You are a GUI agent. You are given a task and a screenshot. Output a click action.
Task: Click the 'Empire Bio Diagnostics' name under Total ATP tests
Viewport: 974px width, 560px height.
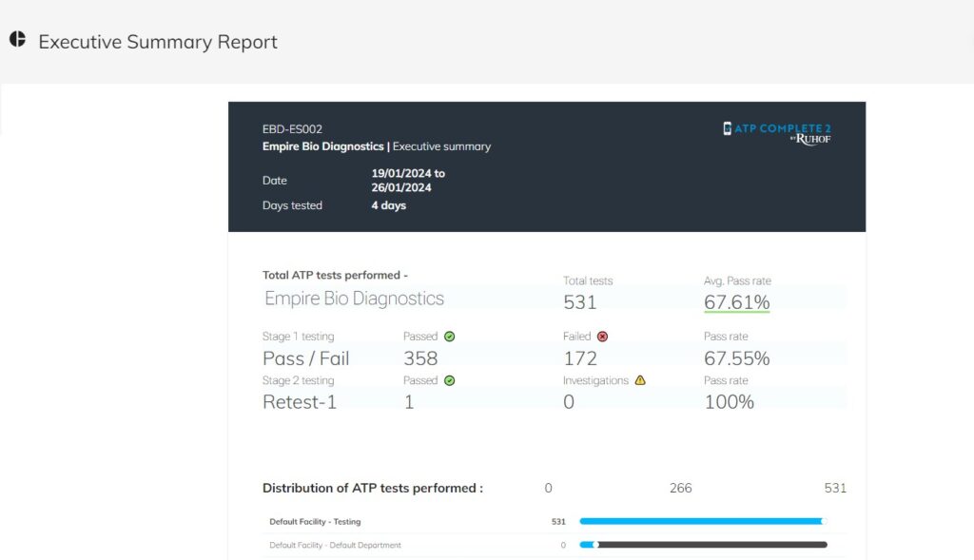pos(354,299)
